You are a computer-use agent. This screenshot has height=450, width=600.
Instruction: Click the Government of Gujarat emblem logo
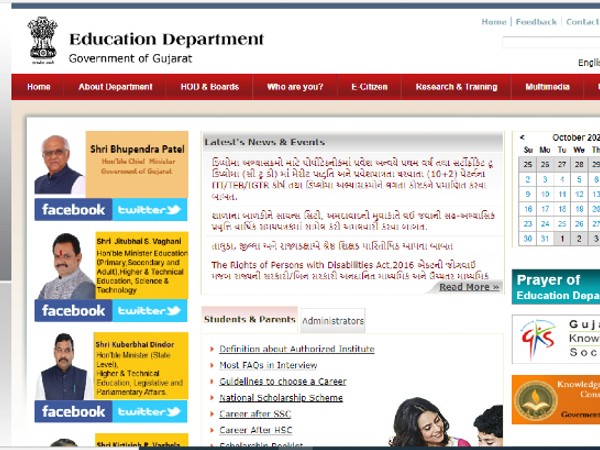tap(42, 40)
